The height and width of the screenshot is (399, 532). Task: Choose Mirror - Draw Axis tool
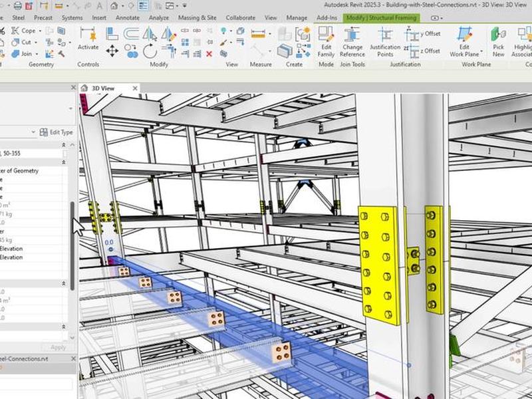(x=169, y=35)
